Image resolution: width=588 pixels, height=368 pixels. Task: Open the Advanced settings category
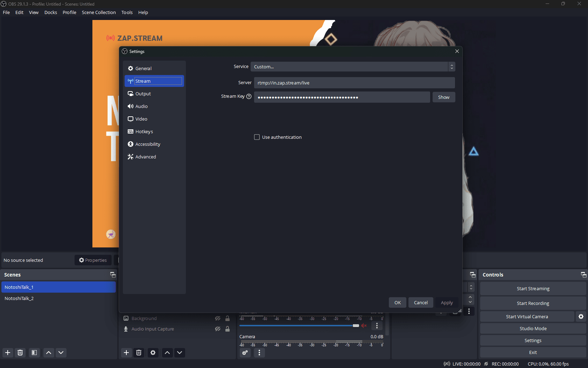(x=154, y=157)
